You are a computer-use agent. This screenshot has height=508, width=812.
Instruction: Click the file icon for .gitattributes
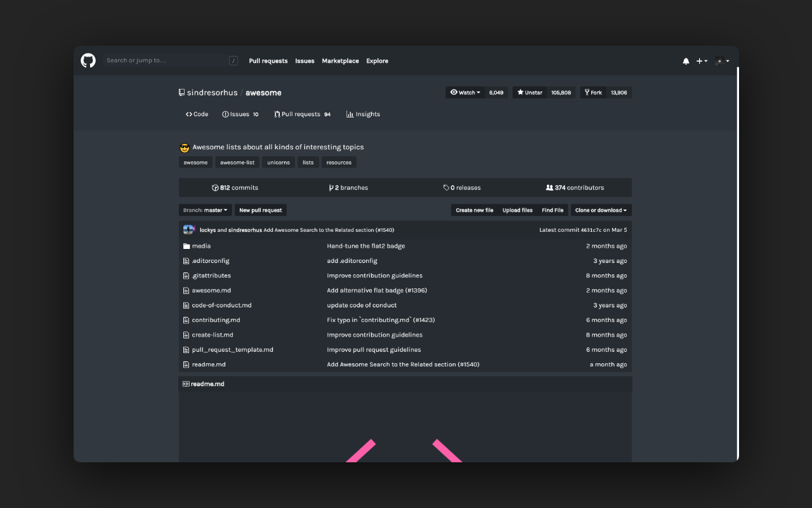pyautogui.click(x=186, y=276)
